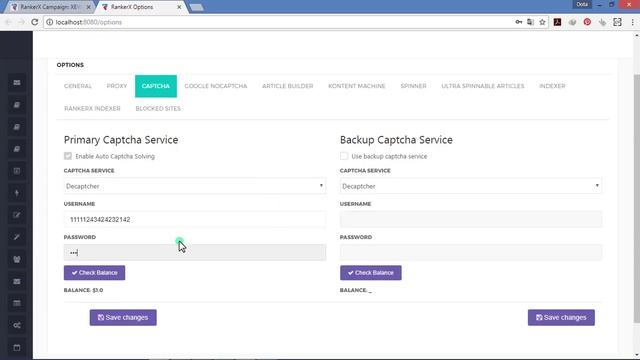
Task: Close the RankerX Campaign browser tab
Action: pos(88,7)
